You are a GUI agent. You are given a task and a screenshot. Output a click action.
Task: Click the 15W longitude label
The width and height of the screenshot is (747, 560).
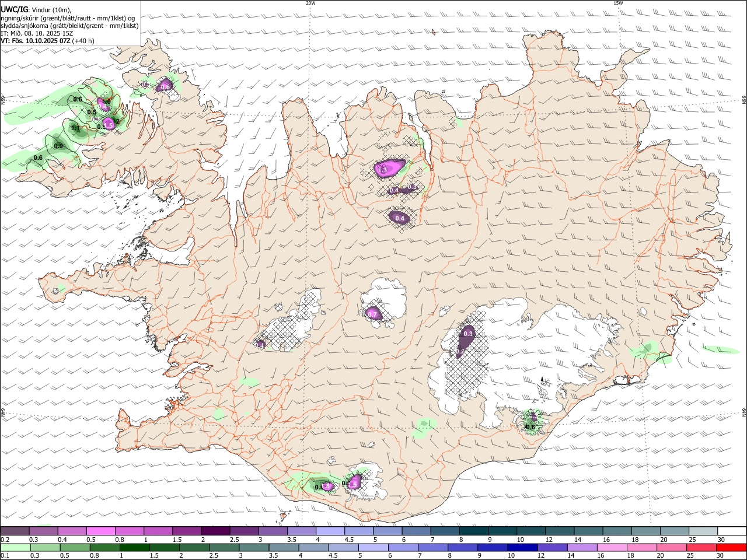[618, 3]
